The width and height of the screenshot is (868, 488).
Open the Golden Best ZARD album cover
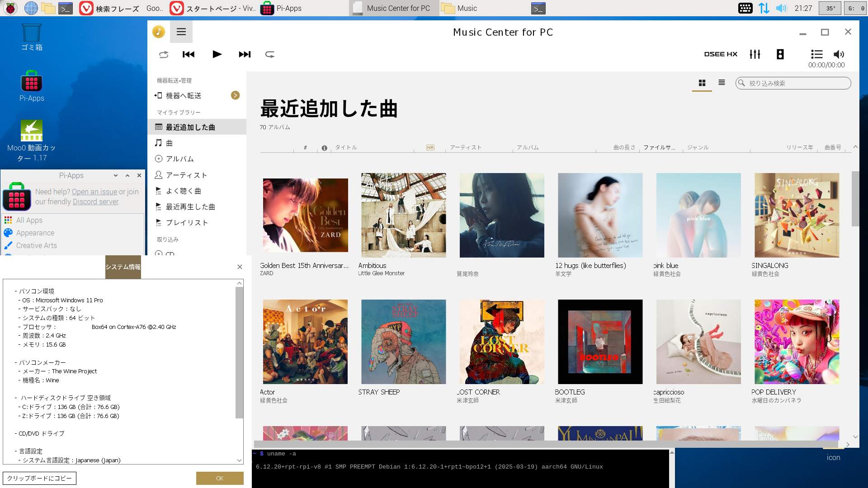pos(305,215)
